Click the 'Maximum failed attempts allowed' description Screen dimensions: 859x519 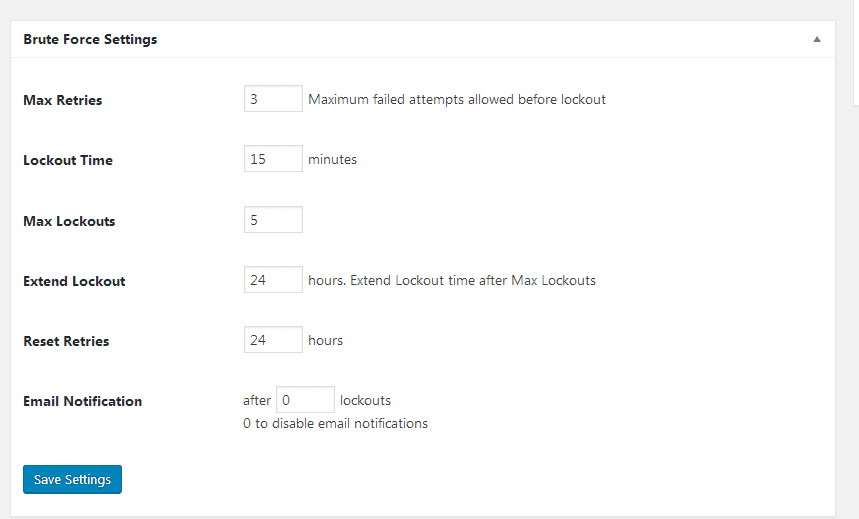pos(457,99)
